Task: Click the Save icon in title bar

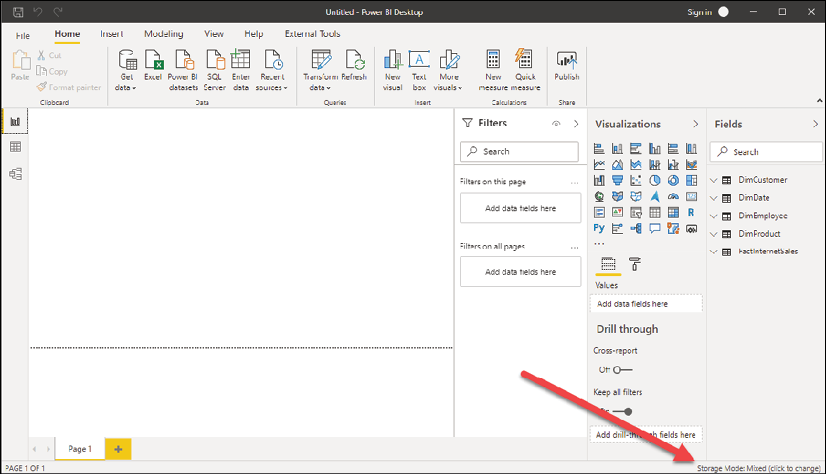Action: 18,12
